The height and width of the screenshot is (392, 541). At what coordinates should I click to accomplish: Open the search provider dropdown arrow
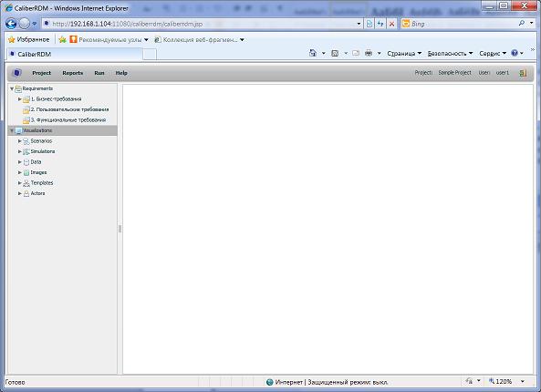[531, 23]
